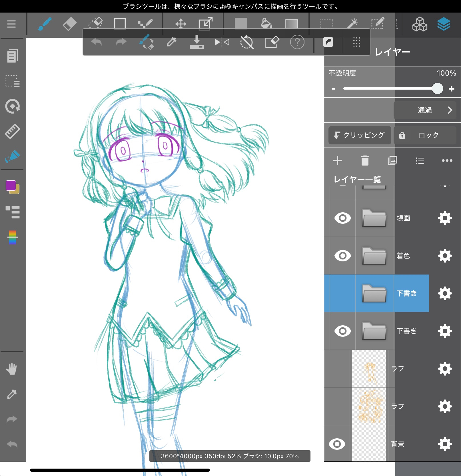Screen dimensions: 461x476
Task: Choose the Move tool
Action: (x=181, y=24)
